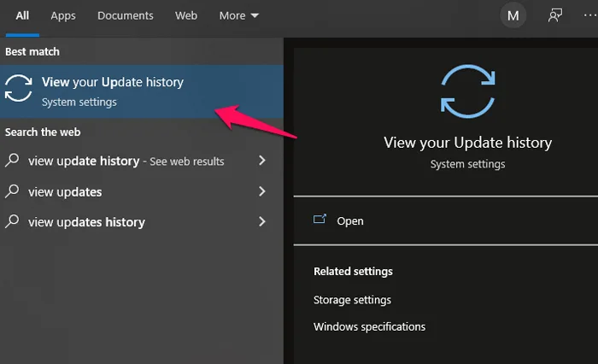Click the sync icon beside best match result
598x364 pixels.
click(x=18, y=88)
